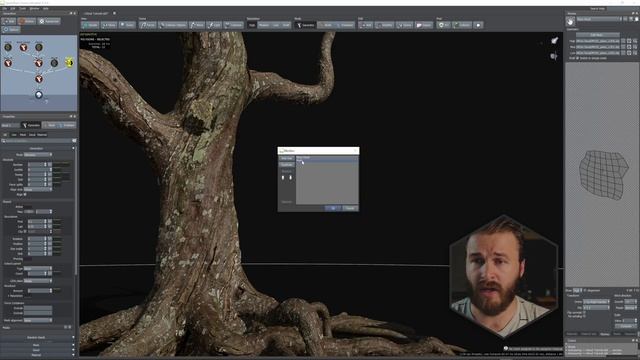The height and width of the screenshot is (360, 640).
Task: Click the Edit maps button in right panel
Action: point(597,35)
